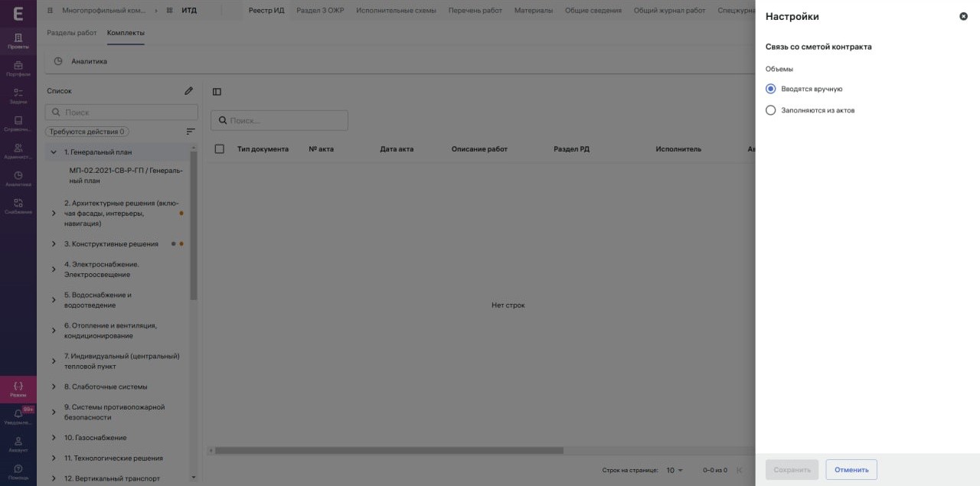Switch to the Комплекты tab

click(126, 33)
